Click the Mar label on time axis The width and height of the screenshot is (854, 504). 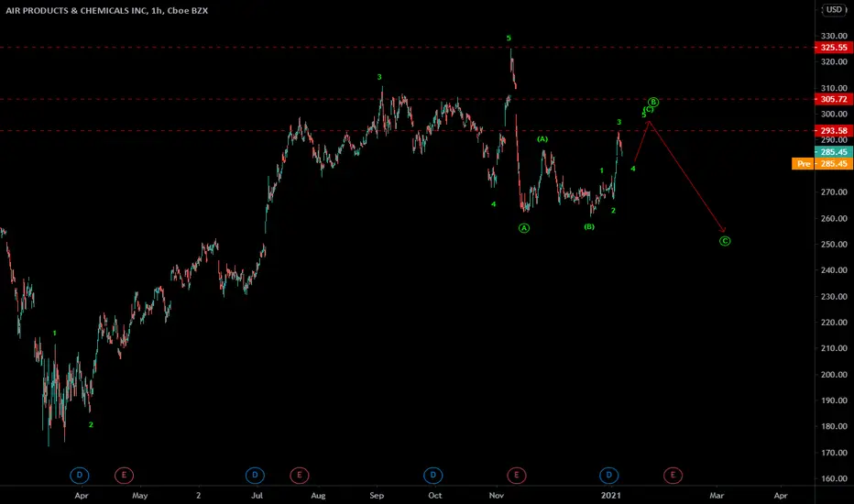point(717,495)
